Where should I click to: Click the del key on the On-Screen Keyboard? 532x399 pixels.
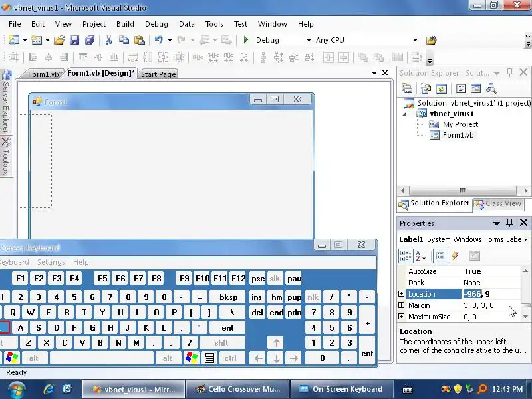(257, 313)
